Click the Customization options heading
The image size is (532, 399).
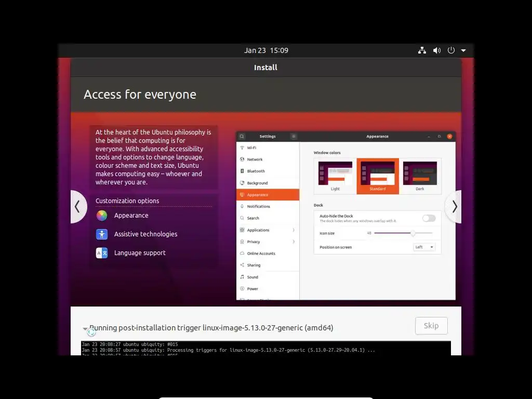[127, 201]
